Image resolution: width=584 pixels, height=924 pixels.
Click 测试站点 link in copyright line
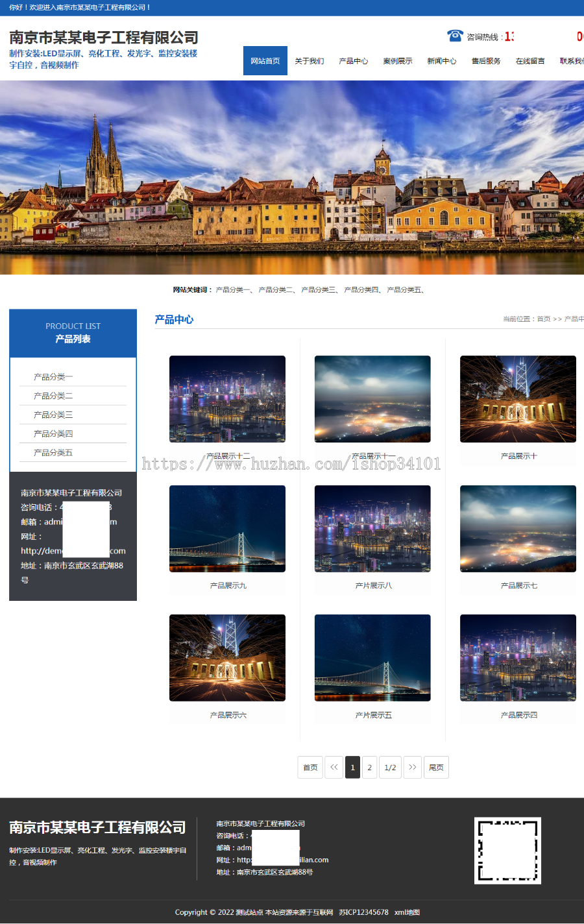coord(249,912)
